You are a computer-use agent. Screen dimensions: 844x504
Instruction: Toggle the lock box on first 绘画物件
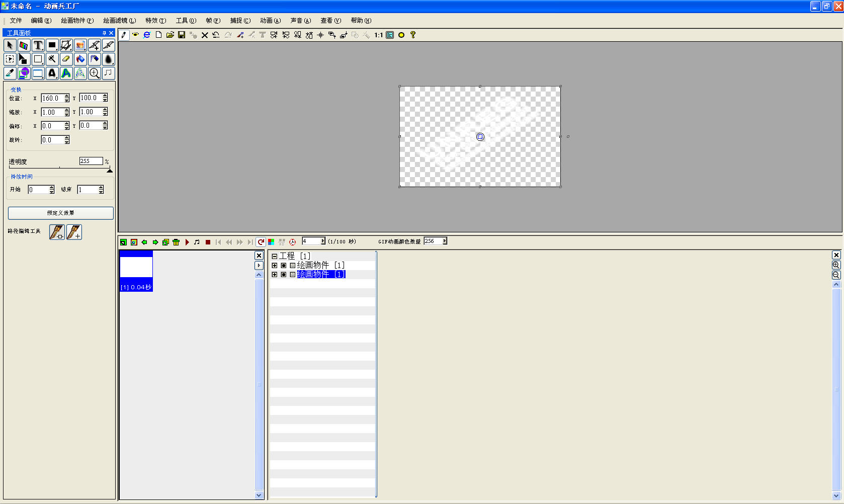coord(292,265)
